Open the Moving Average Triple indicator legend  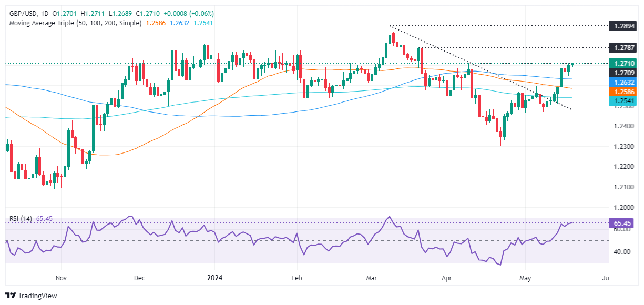coord(74,23)
